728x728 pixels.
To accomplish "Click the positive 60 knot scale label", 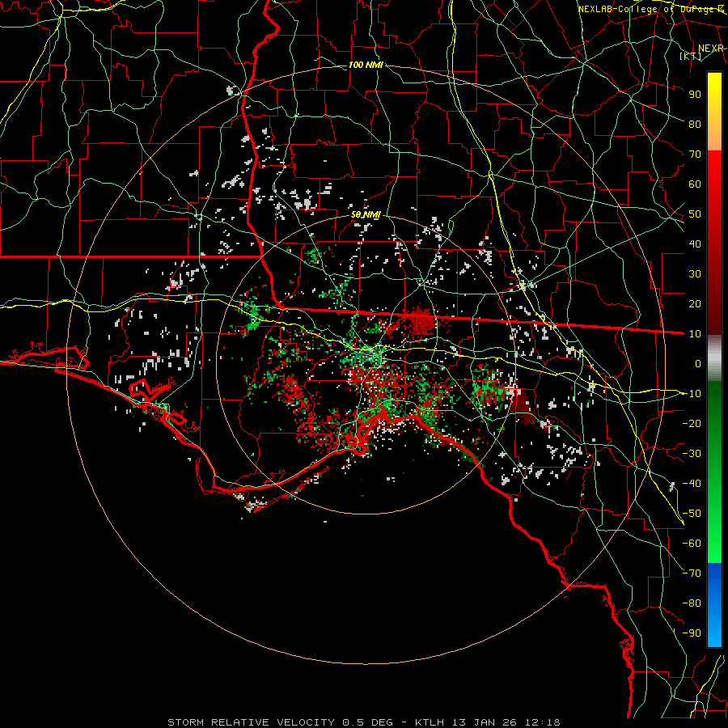I will pos(695,184).
